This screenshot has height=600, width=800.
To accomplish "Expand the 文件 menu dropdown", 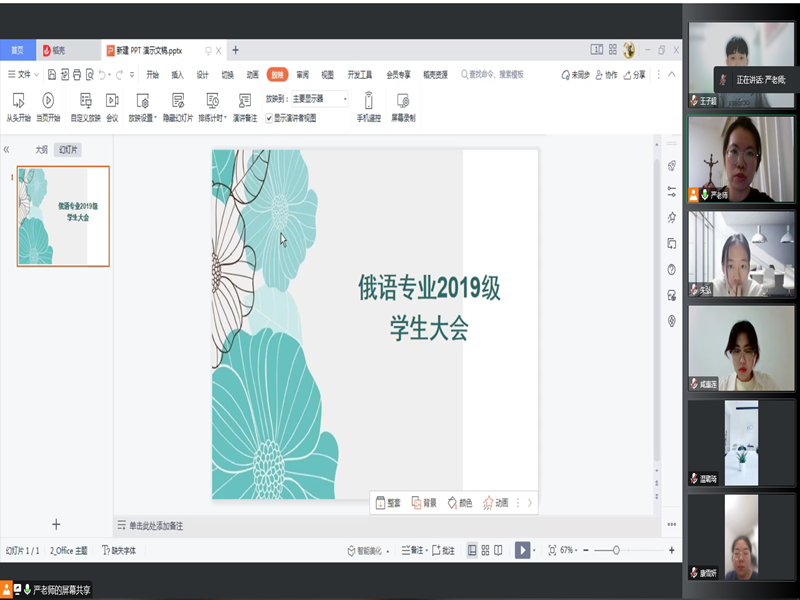I will [x=24, y=74].
